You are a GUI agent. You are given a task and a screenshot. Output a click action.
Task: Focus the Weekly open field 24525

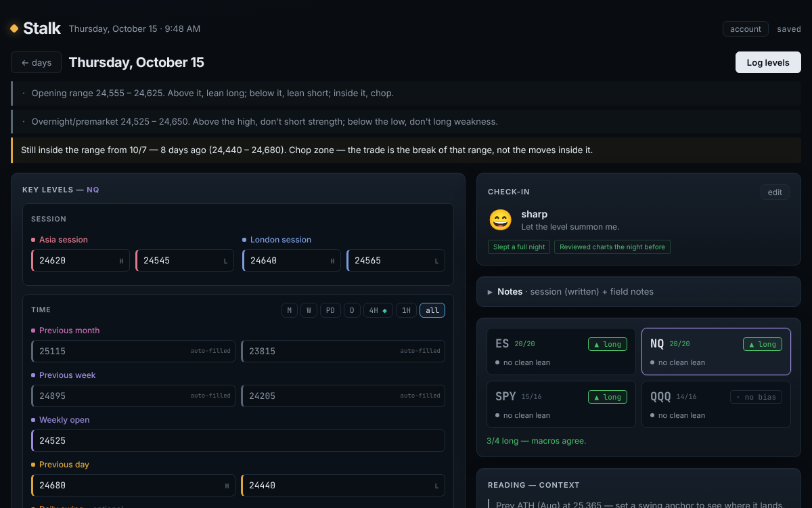(x=238, y=440)
